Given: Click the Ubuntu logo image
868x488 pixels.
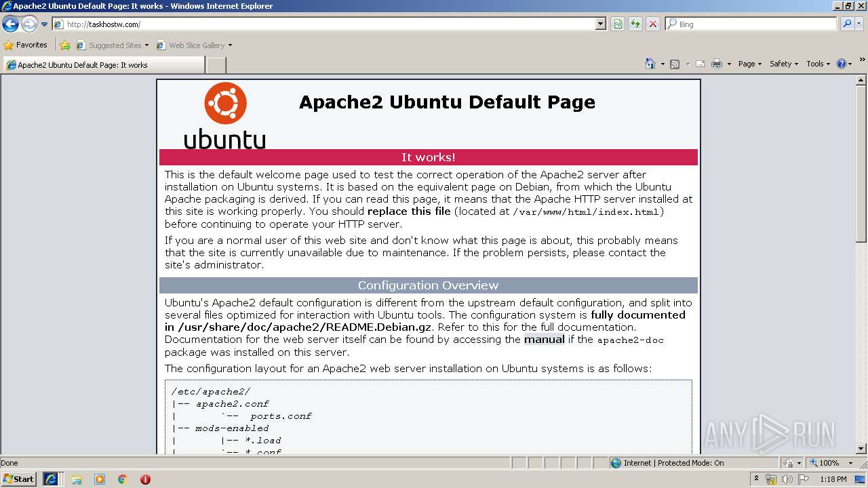Looking at the screenshot, I should pyautogui.click(x=224, y=115).
